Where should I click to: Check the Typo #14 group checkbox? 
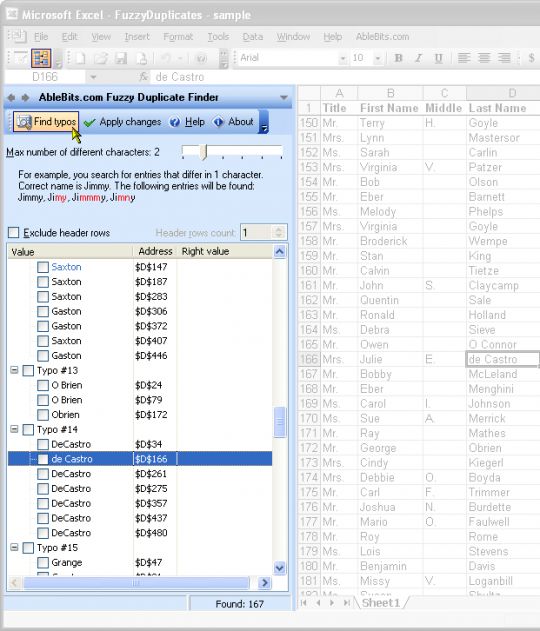click(x=28, y=429)
